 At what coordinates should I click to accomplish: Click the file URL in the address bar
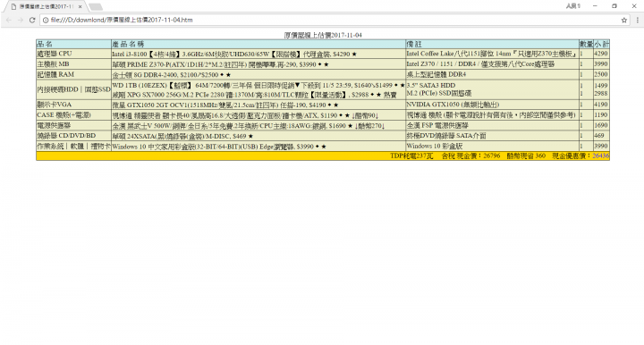pyautogui.click(x=122, y=20)
